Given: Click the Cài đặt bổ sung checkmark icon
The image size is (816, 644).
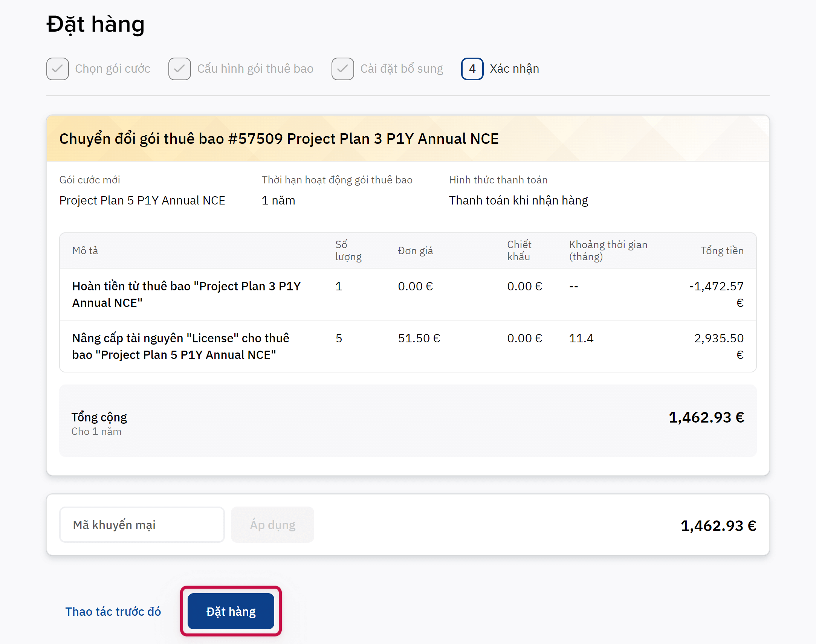Looking at the screenshot, I should coord(342,69).
